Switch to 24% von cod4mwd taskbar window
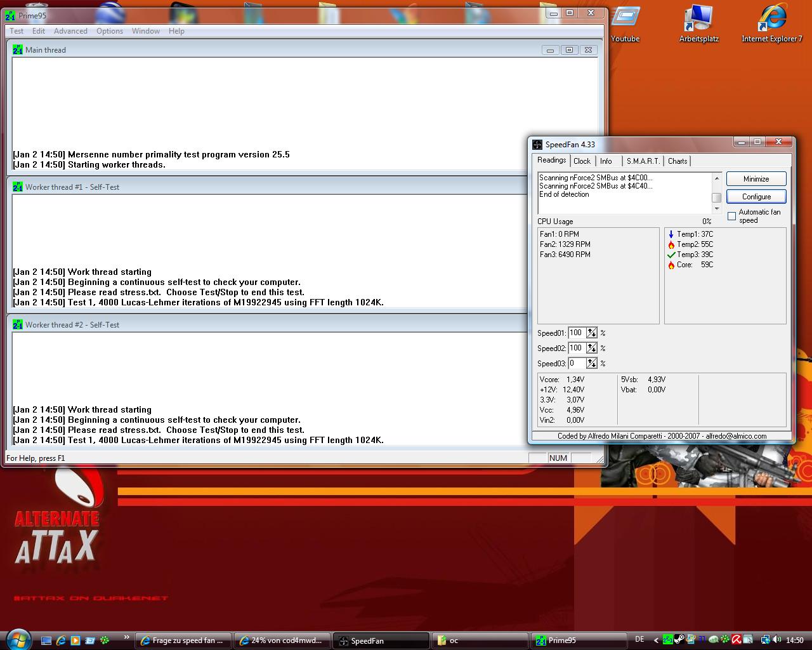This screenshot has height=650, width=812. point(282,640)
